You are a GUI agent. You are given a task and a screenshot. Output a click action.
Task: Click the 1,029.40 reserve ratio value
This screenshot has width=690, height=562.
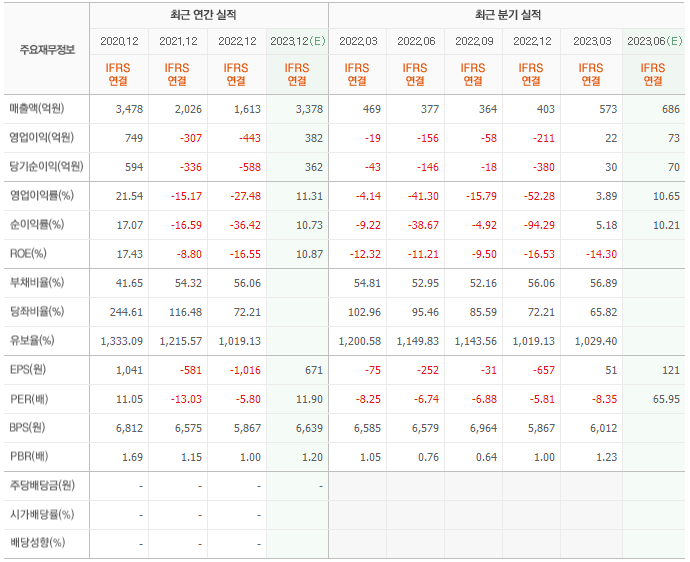pyautogui.click(x=596, y=341)
